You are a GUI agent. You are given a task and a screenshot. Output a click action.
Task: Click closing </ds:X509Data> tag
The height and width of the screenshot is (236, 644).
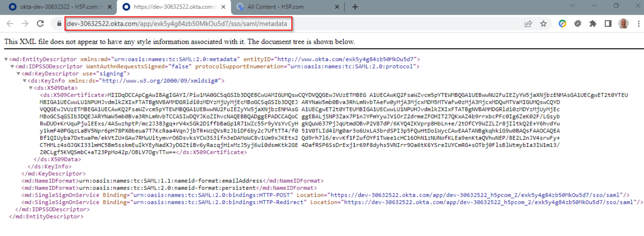tap(57, 159)
